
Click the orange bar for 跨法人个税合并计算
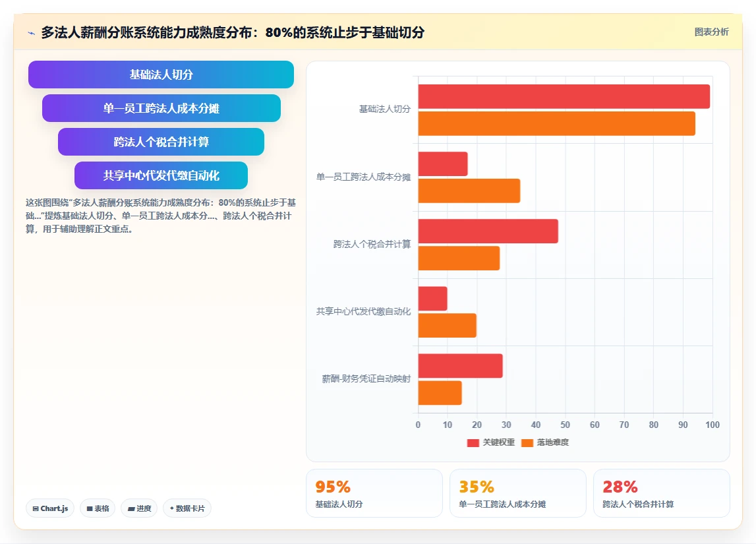pyautogui.click(x=459, y=258)
